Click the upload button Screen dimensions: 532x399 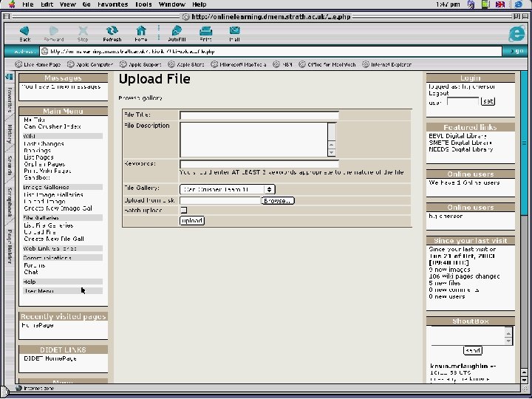(x=192, y=220)
